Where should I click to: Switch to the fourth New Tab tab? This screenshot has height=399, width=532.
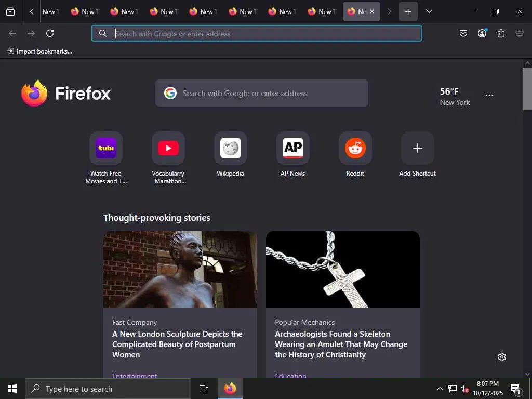point(164,11)
